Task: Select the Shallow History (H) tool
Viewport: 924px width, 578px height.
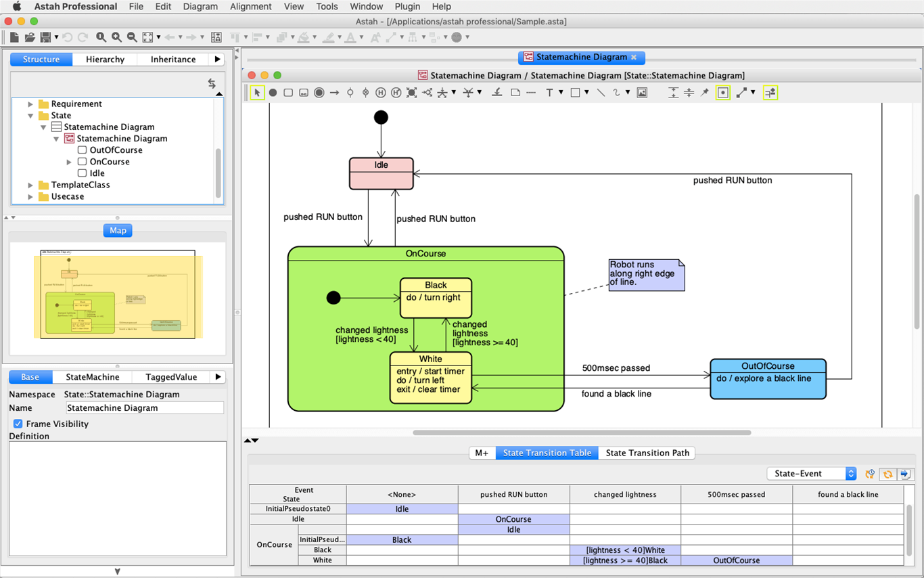Action: click(381, 93)
